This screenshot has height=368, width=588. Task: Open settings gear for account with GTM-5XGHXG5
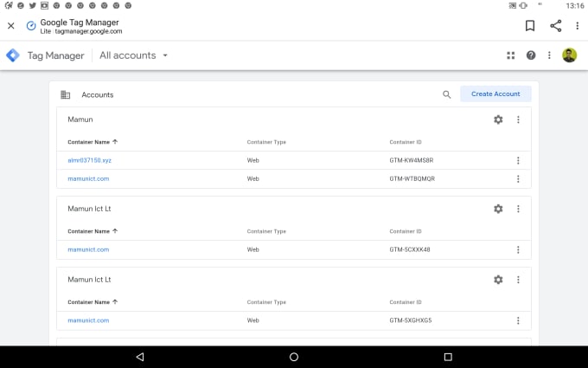point(498,280)
